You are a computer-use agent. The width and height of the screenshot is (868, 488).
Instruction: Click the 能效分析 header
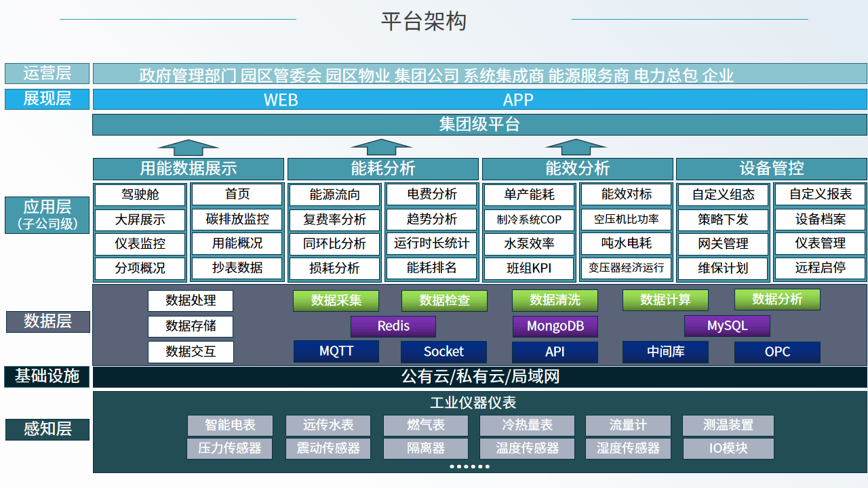coord(577,169)
